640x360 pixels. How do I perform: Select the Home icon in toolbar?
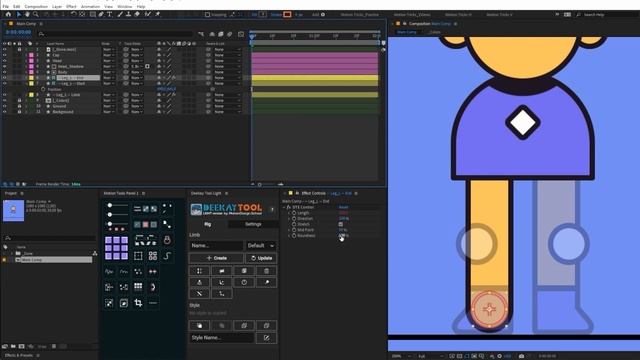click(8, 14)
